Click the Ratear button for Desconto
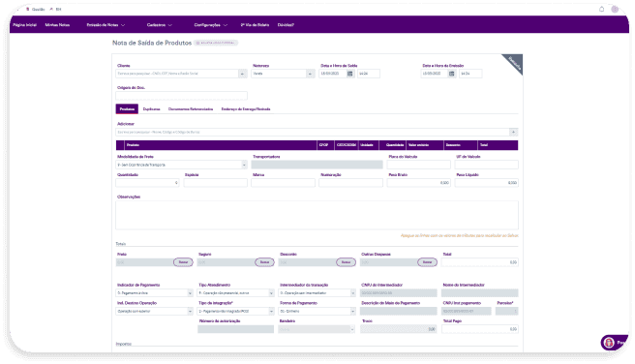The width and height of the screenshot is (635, 364). [x=346, y=262]
